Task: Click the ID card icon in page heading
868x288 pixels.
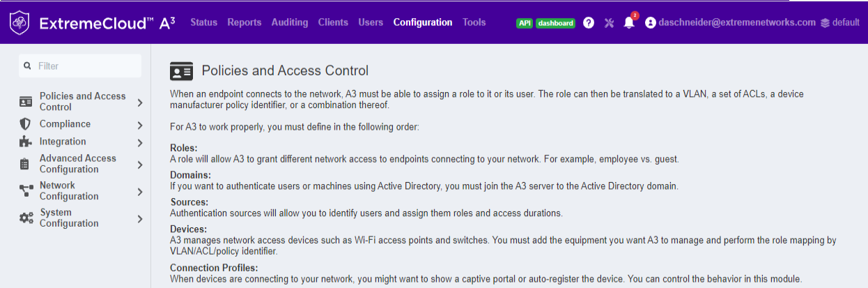Action: click(181, 71)
